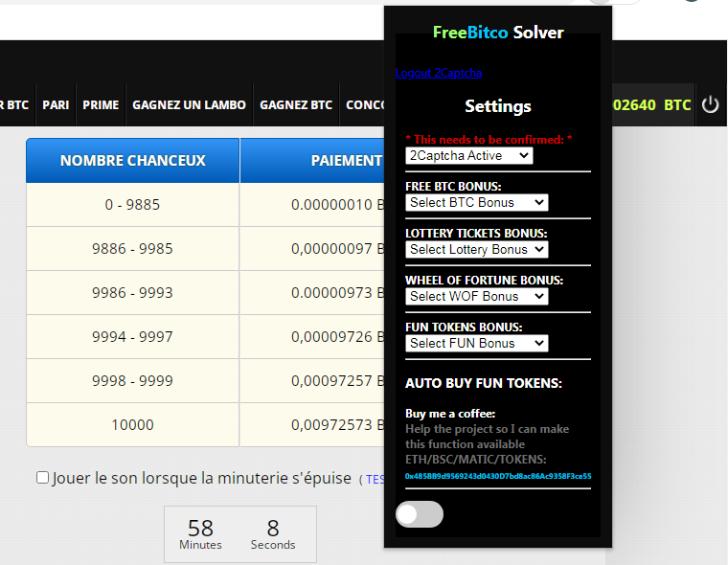Enable sound when timer runs out checkbox
This screenshot has width=728, height=565.
43,477
